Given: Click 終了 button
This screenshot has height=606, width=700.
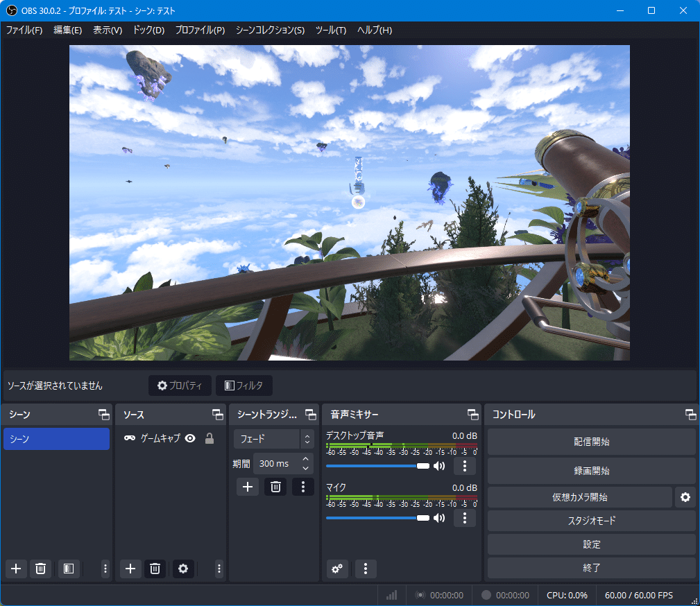Looking at the screenshot, I should 592,568.
